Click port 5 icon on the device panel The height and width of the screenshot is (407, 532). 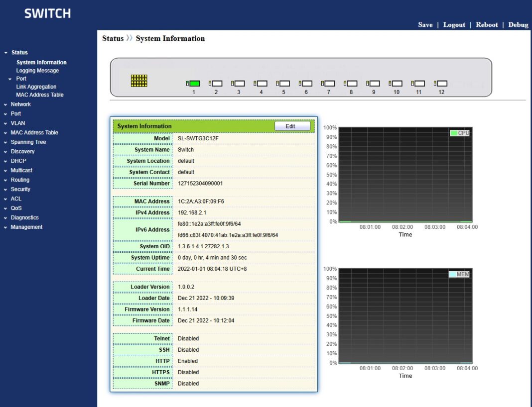[x=284, y=83]
